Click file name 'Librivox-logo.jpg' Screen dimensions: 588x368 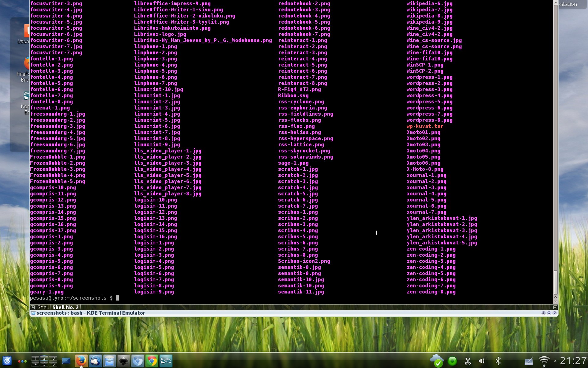point(160,34)
